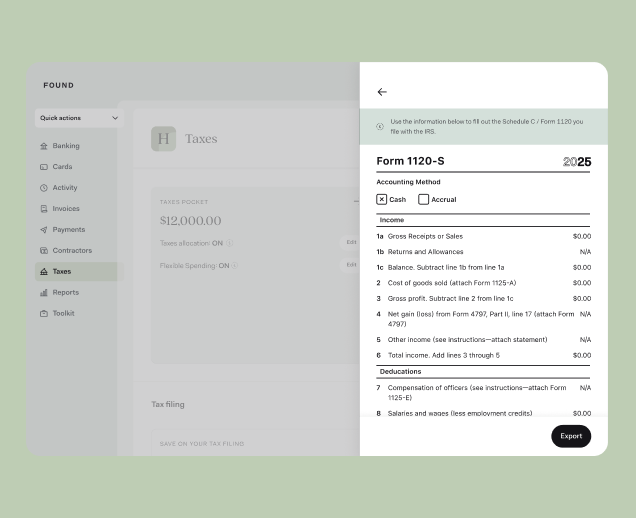Click the Gross Receipts or Sales row

(483, 236)
